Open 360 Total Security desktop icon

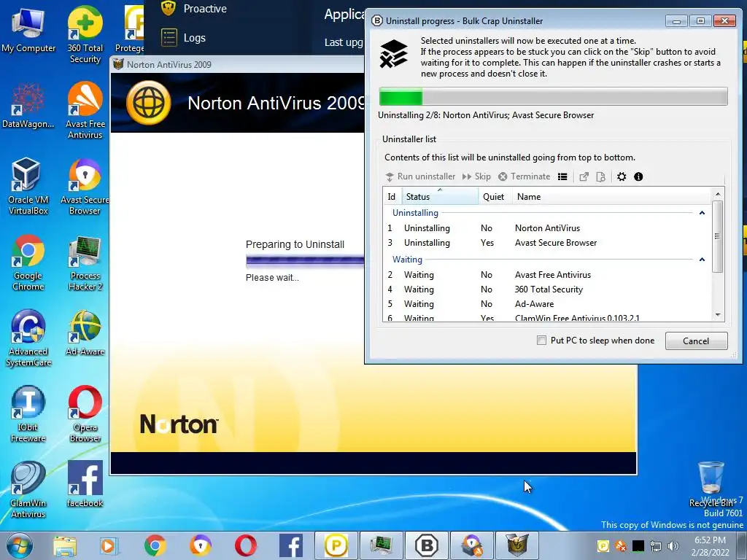85,34
